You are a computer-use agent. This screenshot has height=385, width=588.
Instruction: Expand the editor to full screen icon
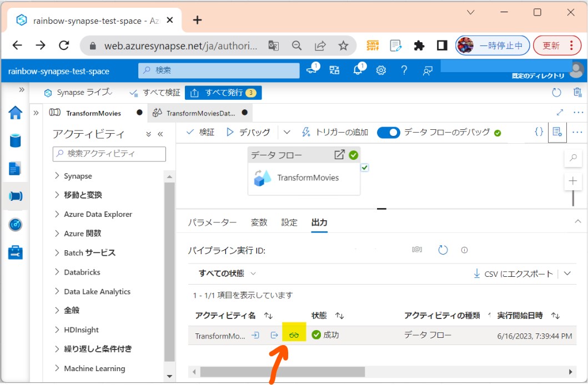coord(560,113)
